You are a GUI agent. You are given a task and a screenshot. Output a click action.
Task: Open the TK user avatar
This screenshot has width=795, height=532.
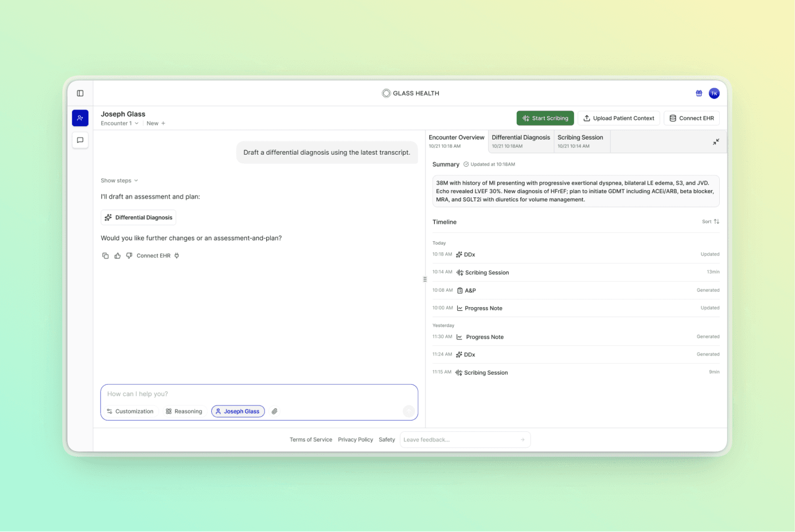pyautogui.click(x=714, y=93)
